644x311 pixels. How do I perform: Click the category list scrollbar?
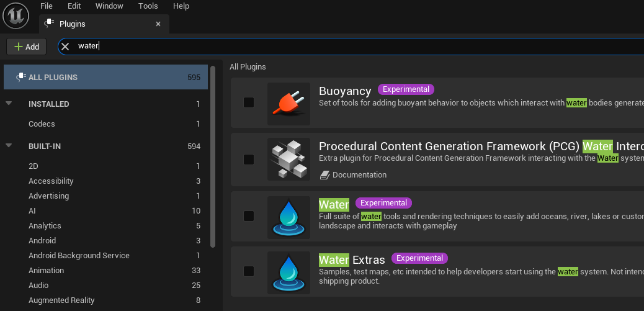coord(213,156)
